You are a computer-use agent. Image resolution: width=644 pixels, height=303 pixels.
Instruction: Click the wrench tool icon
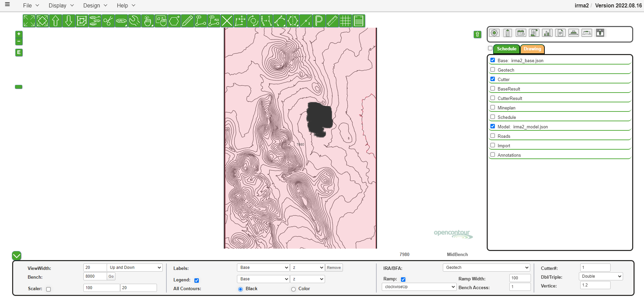[134, 21]
